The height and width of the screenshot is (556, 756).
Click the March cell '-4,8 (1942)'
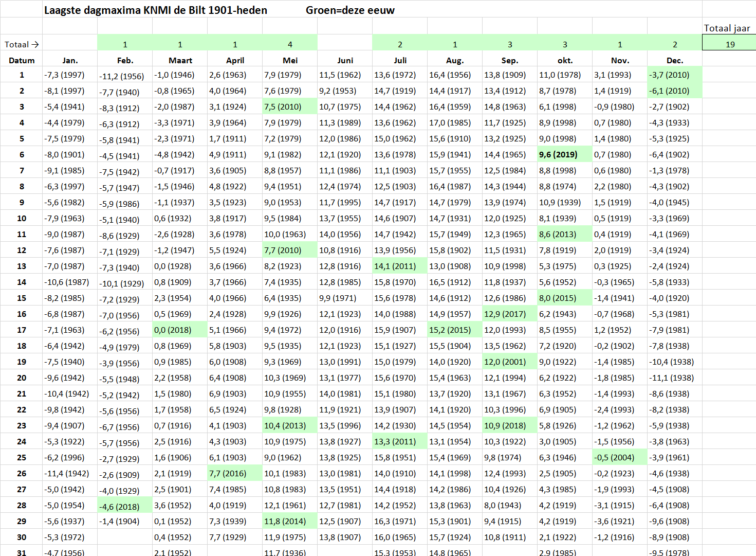tap(180, 154)
